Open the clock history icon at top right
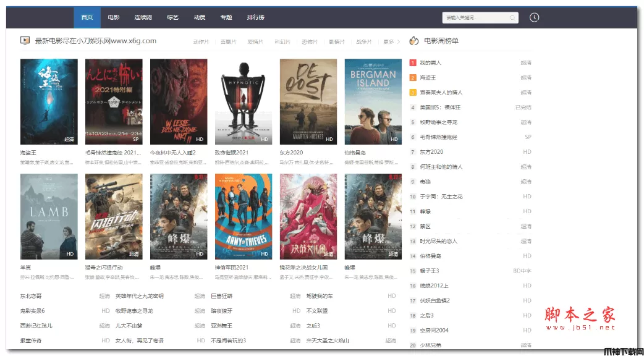The height and width of the screenshot is (356, 644). 534,17
